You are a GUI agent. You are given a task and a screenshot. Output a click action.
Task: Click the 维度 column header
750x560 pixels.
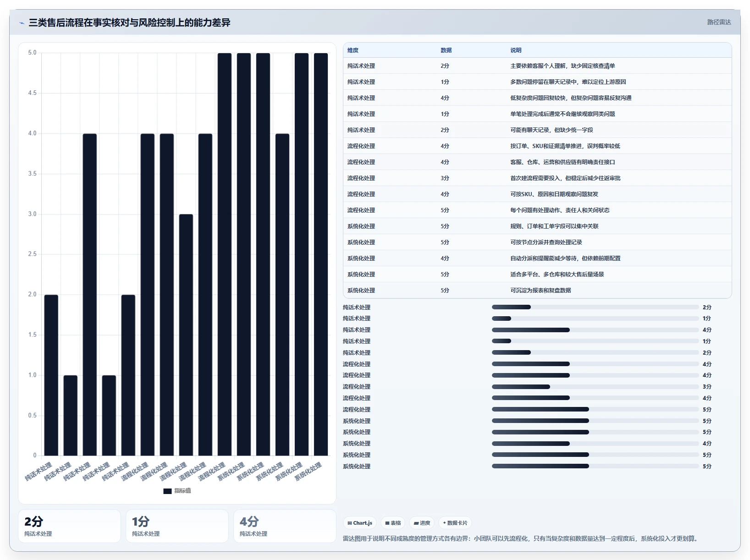[353, 50]
